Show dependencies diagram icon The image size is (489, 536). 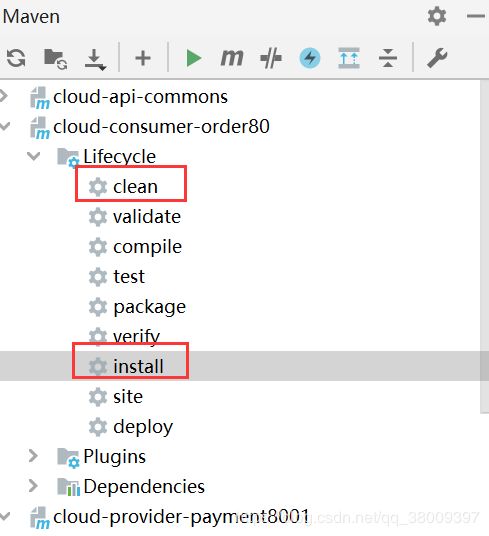tap(349, 58)
